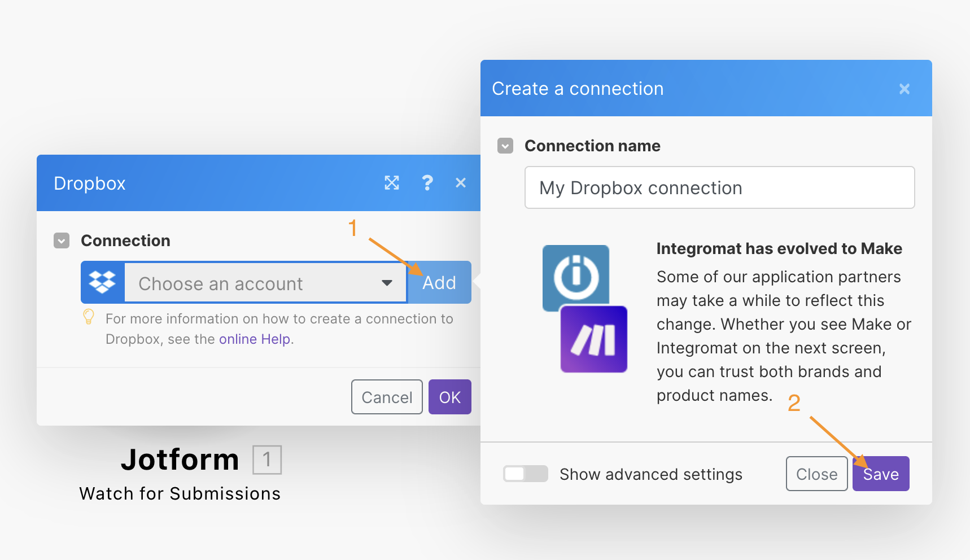Click the 'Create a connection' title text

tap(578, 89)
